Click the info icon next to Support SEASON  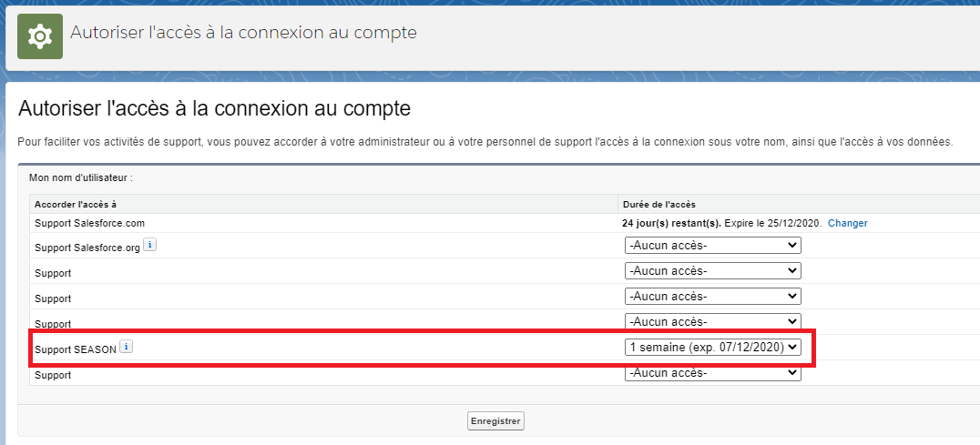[127, 347]
